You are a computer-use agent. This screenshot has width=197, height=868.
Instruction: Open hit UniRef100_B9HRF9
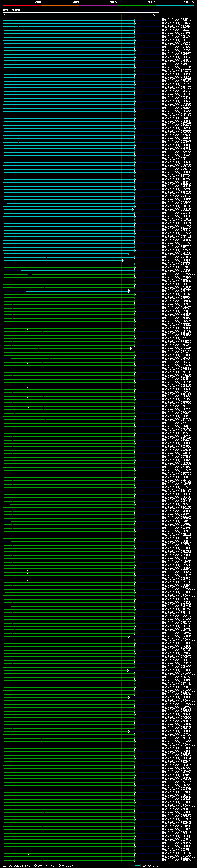[x=177, y=54]
